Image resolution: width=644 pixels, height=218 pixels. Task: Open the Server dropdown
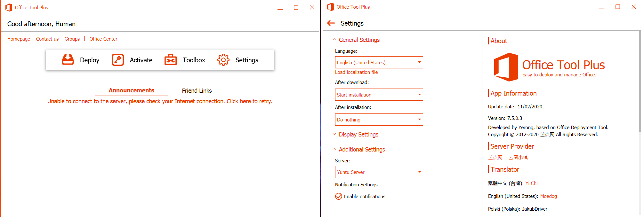[x=379, y=172]
